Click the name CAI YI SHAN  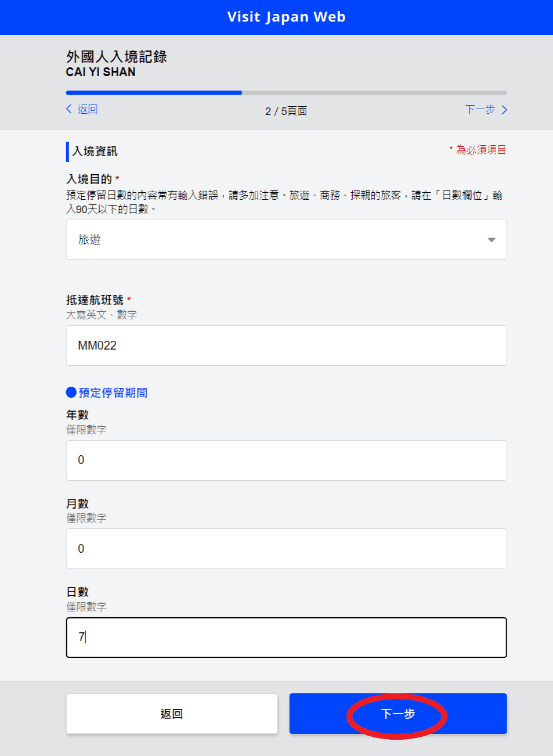[x=101, y=72]
